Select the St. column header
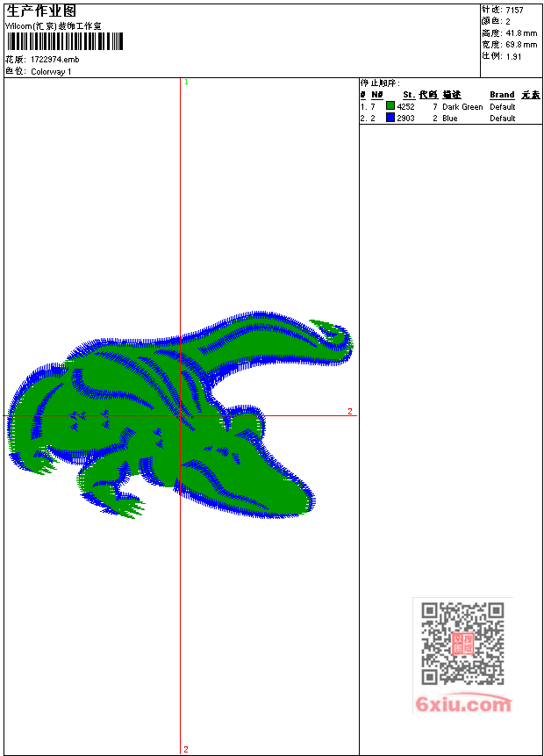The width and height of the screenshot is (544, 756). click(409, 95)
